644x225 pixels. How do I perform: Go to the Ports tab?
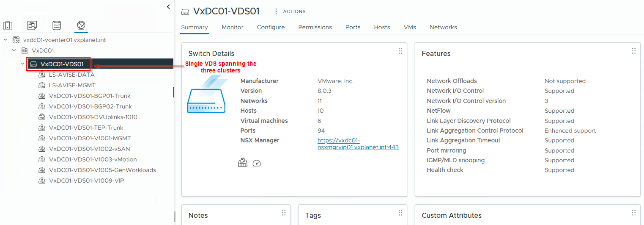point(353,27)
